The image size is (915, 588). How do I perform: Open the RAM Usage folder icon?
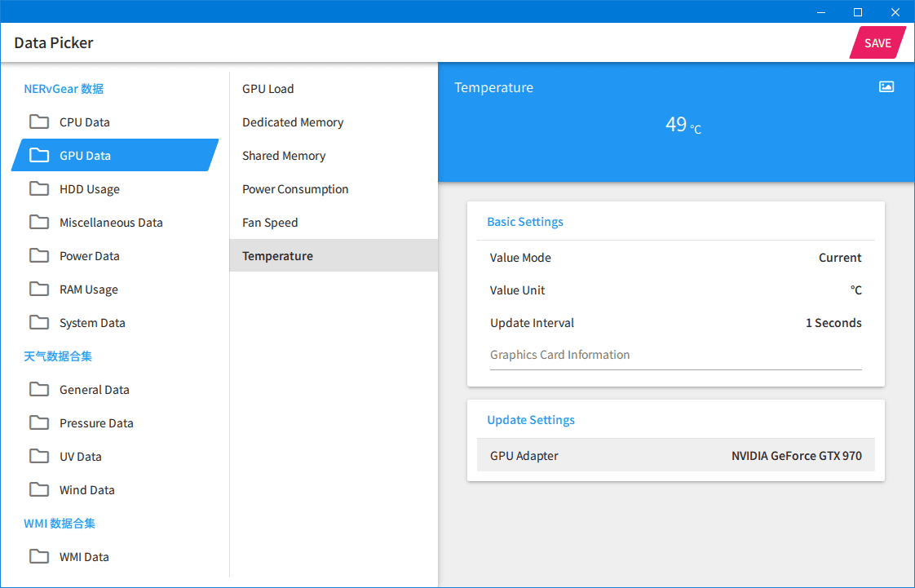[x=39, y=289]
